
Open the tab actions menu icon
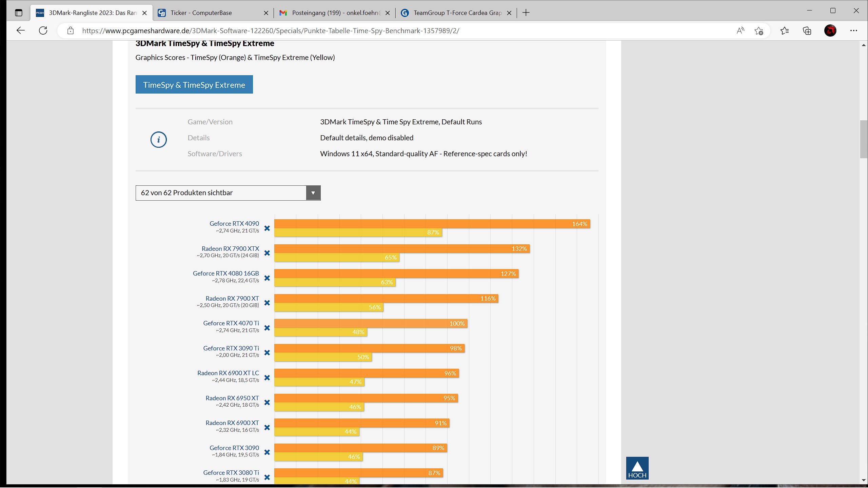(x=19, y=13)
